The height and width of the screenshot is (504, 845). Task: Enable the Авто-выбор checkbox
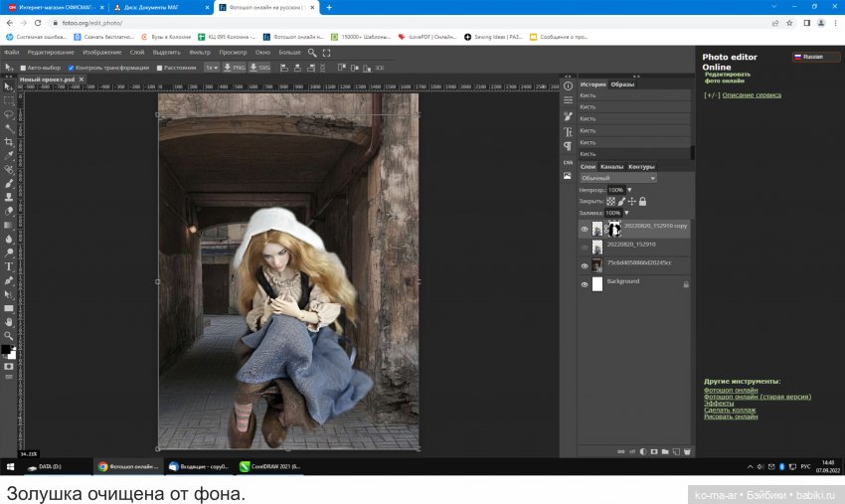click(x=23, y=68)
